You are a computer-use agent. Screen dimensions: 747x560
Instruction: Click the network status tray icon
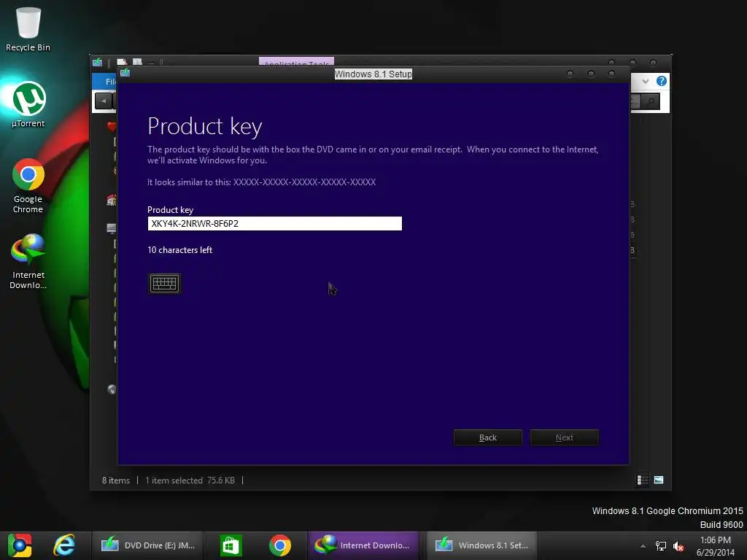tap(661, 545)
